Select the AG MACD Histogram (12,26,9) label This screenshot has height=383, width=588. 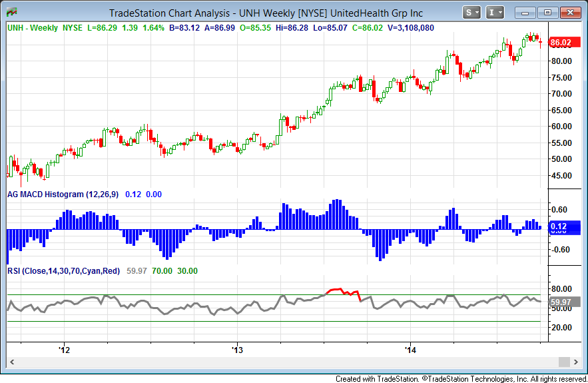63,194
